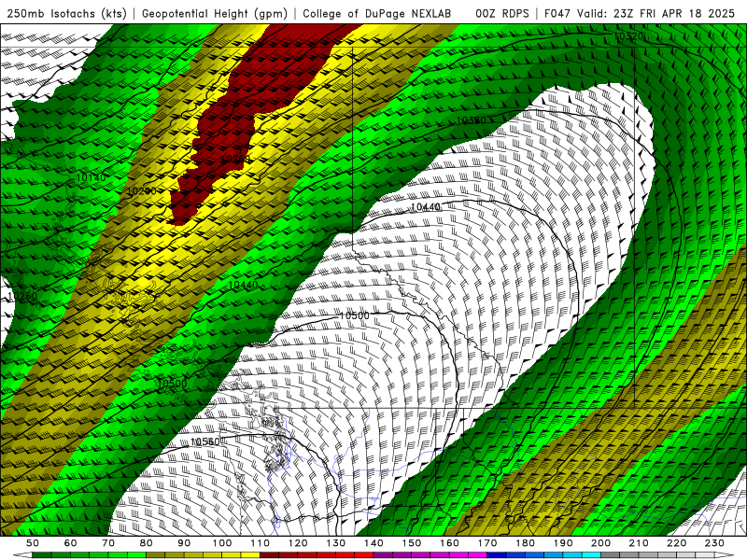Click the 10140 height contour label

91,177
